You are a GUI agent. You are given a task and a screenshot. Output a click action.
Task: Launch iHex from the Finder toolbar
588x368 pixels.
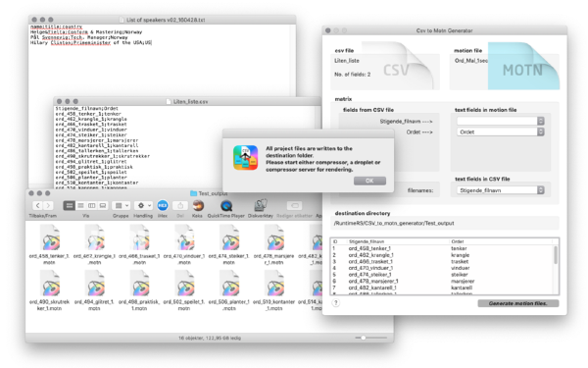(x=163, y=205)
